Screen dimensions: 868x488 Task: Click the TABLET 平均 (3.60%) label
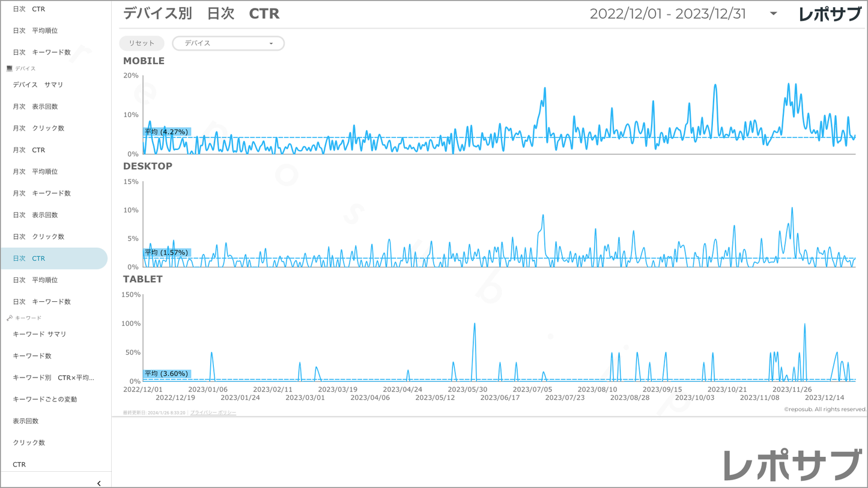166,373
